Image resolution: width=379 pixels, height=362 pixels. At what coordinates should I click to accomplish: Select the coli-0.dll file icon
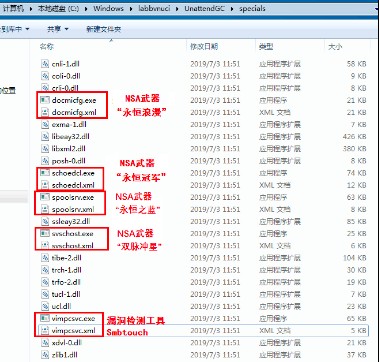click(45, 76)
